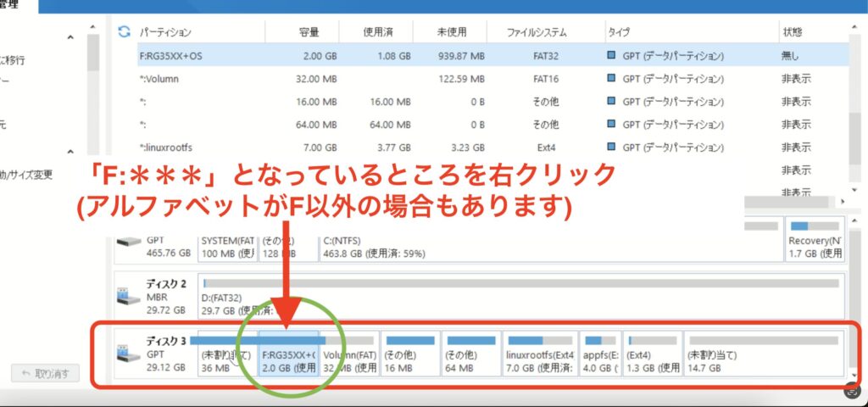
Task: Click the partition table horizontal scrollbar right arrow
Action: [843, 202]
